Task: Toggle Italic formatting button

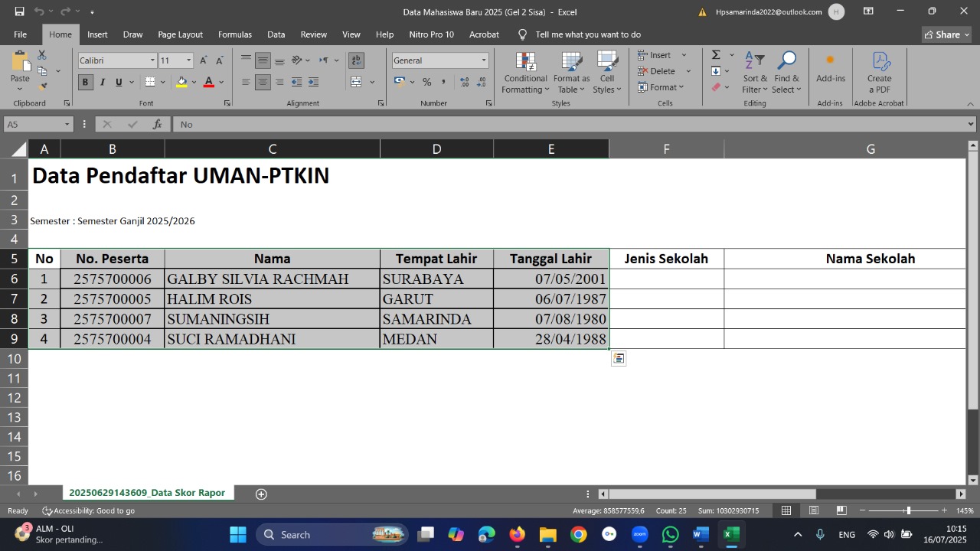Action: 103,82
